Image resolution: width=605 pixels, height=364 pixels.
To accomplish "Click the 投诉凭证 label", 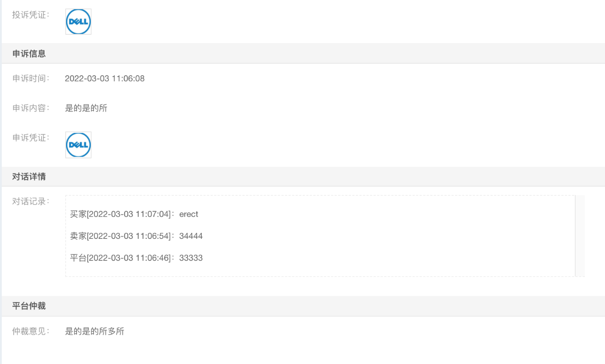I will coord(31,14).
